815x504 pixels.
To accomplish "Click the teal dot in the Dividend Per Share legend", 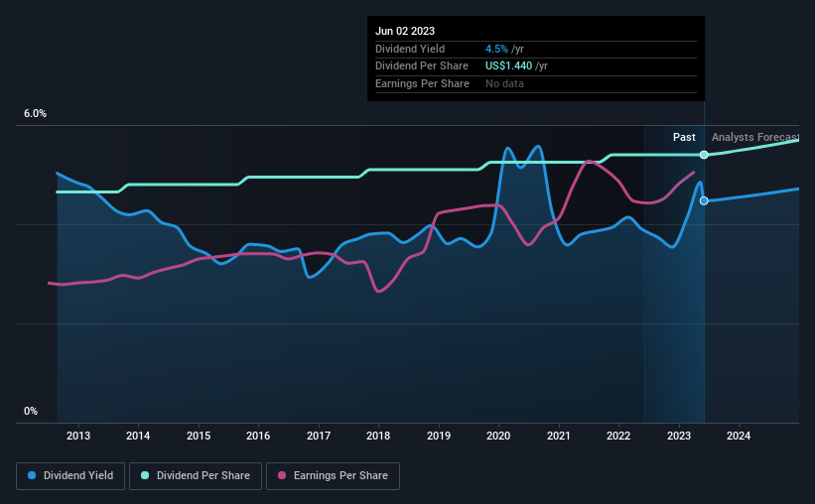I will [145, 476].
